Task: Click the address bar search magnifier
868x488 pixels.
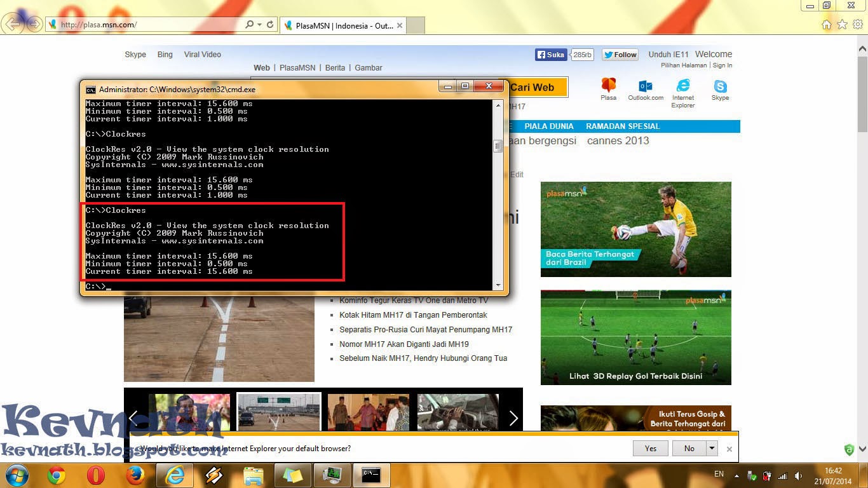Action: (x=249, y=25)
